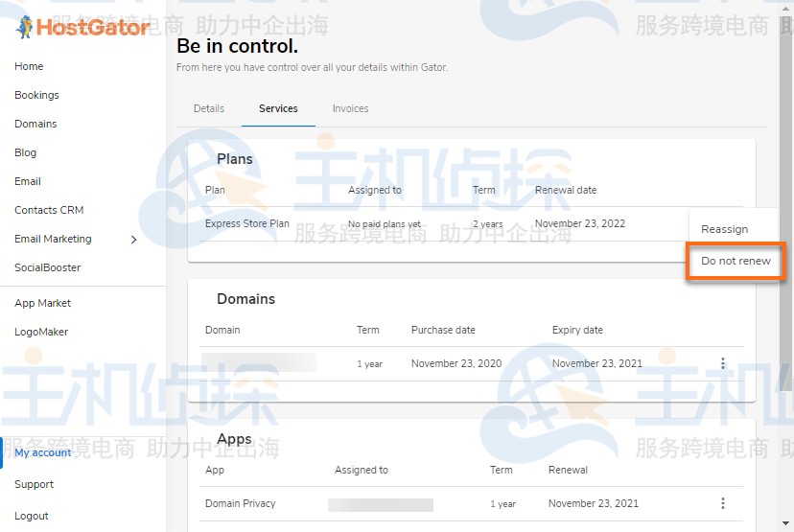Click the 'Assigned to' header in Plans table
This screenshot has height=532, width=794.
click(x=375, y=191)
